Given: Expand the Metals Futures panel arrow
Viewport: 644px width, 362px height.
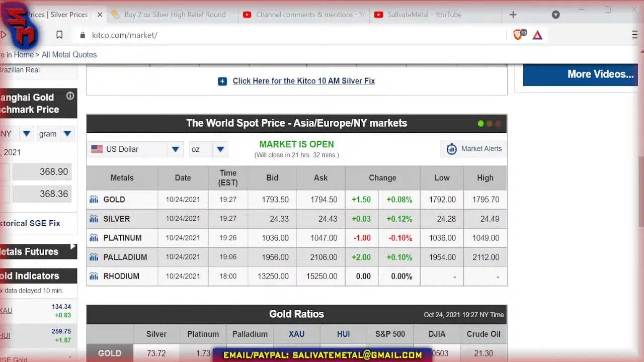Looking at the screenshot, I should click(73, 247).
